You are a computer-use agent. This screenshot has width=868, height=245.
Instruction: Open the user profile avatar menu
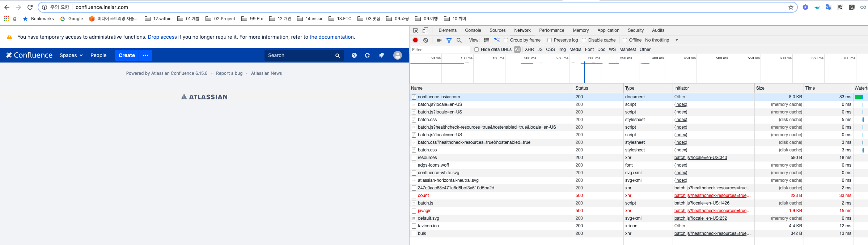[397, 55]
